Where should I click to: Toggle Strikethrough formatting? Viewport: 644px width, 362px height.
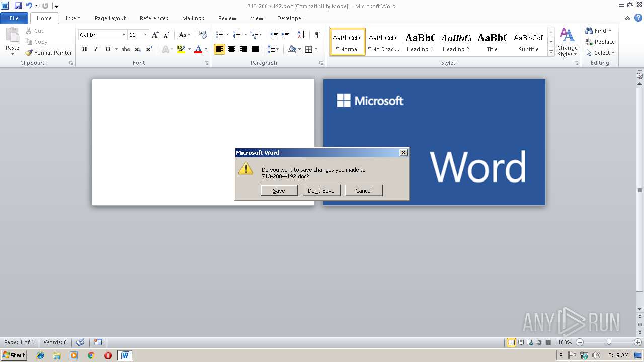(x=126, y=49)
